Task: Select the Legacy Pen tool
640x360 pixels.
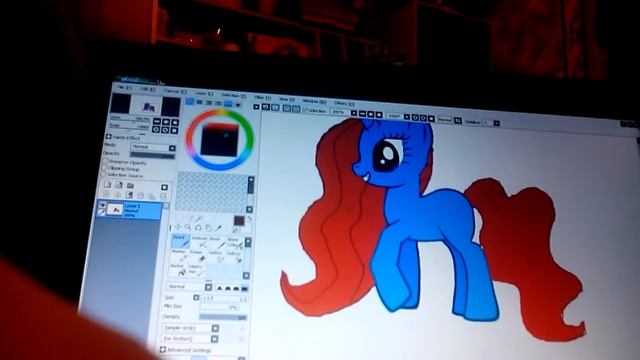Action: [x=196, y=270]
